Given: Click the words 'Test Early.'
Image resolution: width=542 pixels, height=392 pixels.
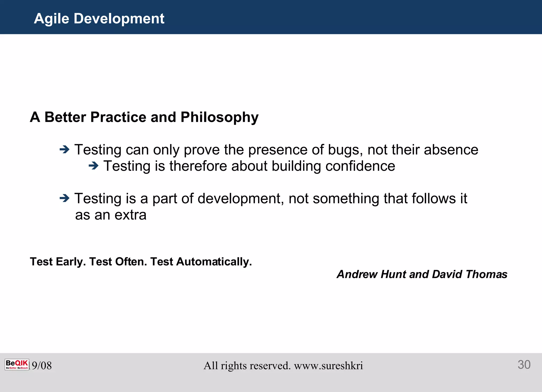Looking at the screenshot, I should [x=58, y=262].
